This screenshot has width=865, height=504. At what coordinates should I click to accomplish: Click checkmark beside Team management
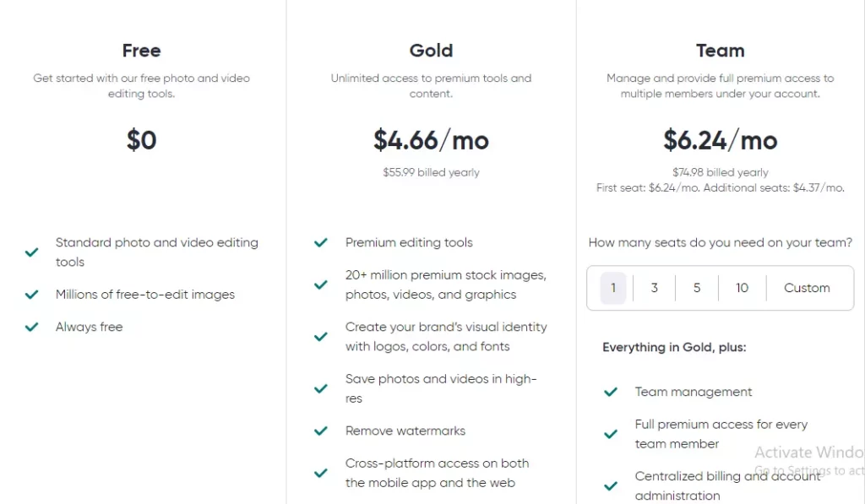point(611,392)
